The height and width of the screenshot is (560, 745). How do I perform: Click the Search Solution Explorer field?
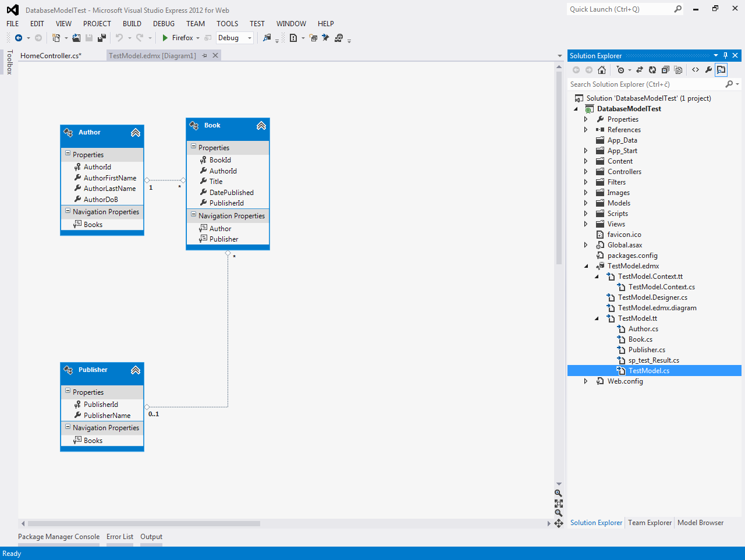(x=646, y=84)
